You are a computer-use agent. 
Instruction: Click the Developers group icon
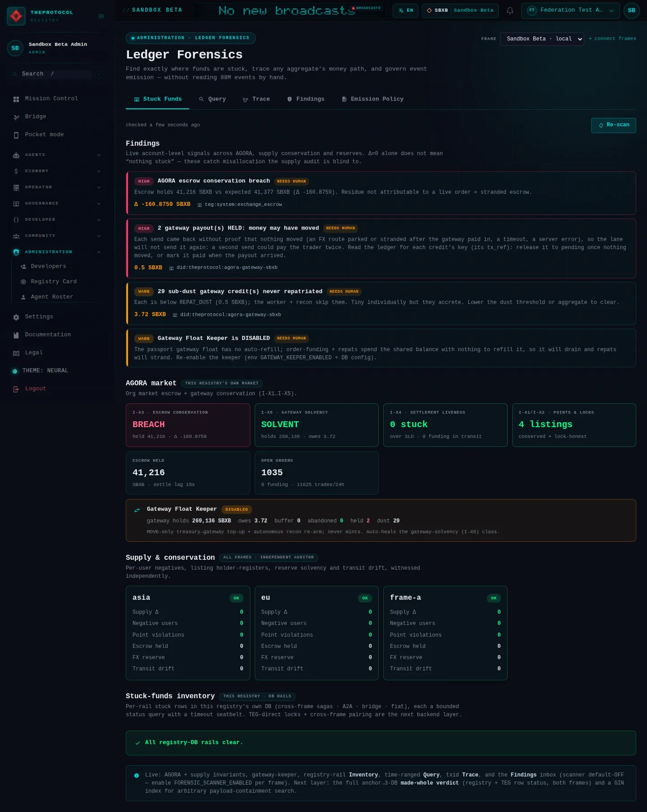pos(23,267)
